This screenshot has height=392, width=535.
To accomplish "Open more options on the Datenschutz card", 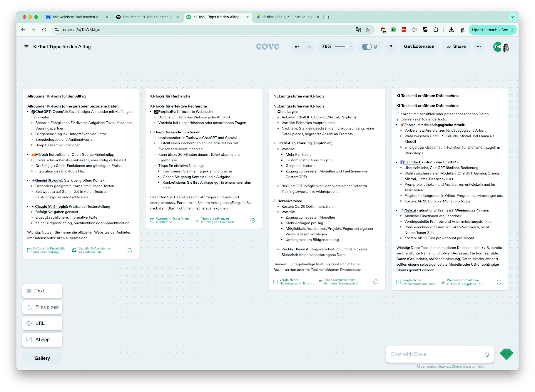I will 499,282.
